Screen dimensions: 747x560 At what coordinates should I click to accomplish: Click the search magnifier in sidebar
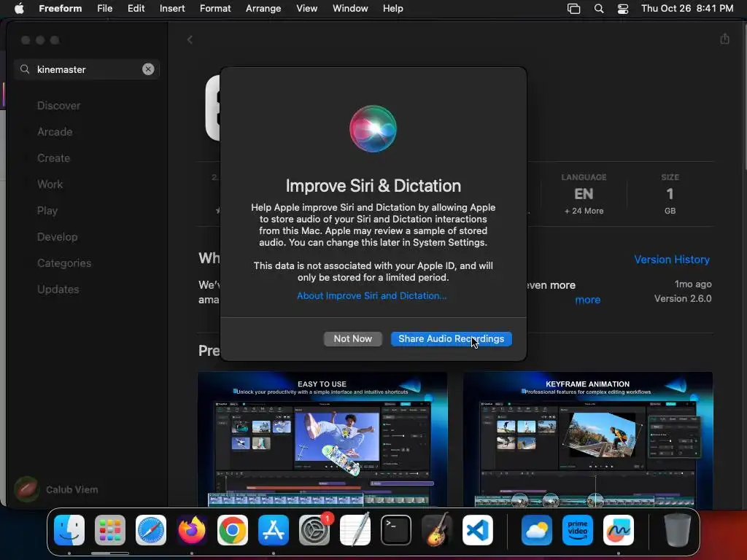coord(25,69)
